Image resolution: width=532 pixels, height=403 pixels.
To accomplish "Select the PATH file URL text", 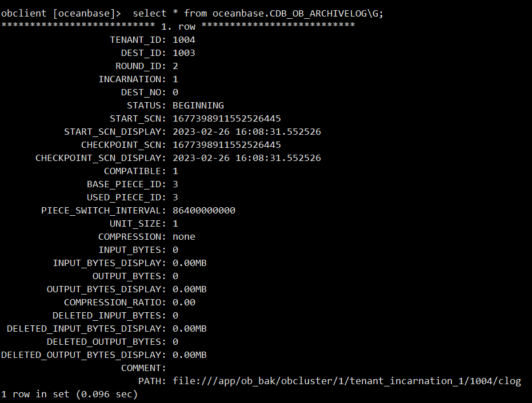I will point(347,381).
